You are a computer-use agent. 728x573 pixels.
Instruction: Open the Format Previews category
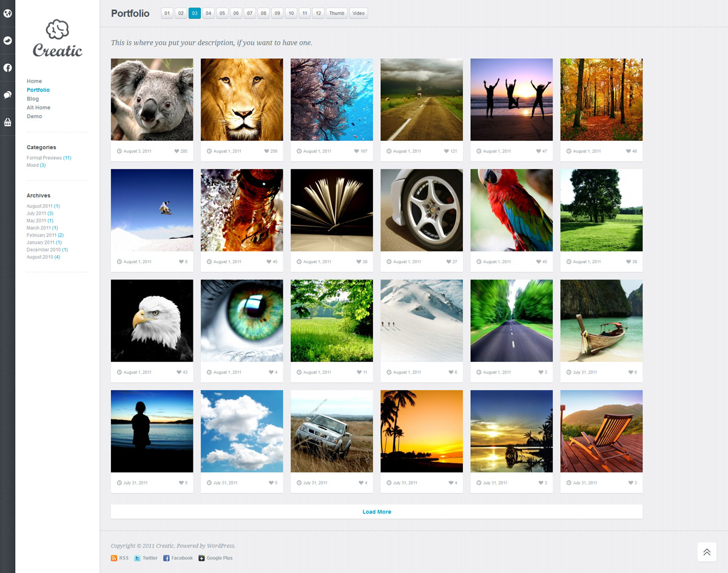click(x=44, y=158)
